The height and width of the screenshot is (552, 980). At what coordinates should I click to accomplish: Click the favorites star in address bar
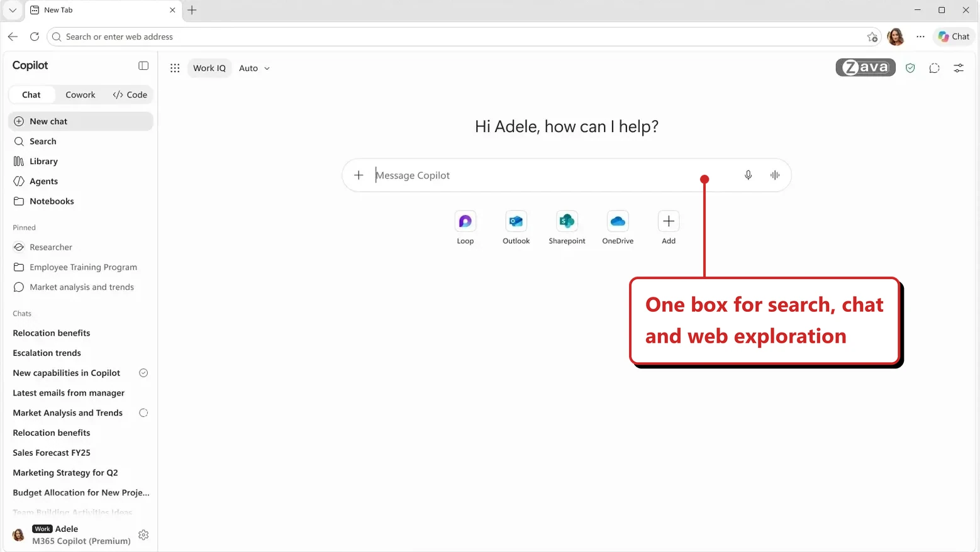pos(872,37)
